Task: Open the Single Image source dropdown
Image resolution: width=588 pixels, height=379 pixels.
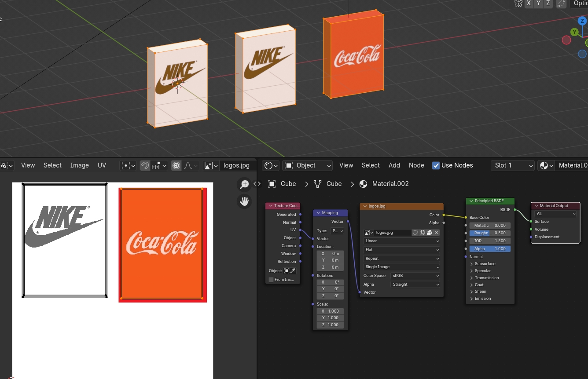Action: [x=401, y=267]
